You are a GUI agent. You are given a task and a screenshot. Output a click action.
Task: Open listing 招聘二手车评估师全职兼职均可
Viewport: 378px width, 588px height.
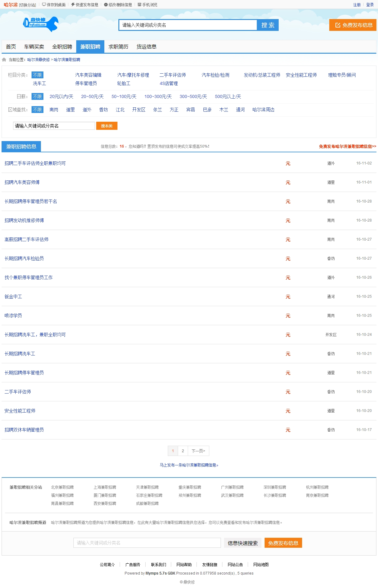coord(35,164)
